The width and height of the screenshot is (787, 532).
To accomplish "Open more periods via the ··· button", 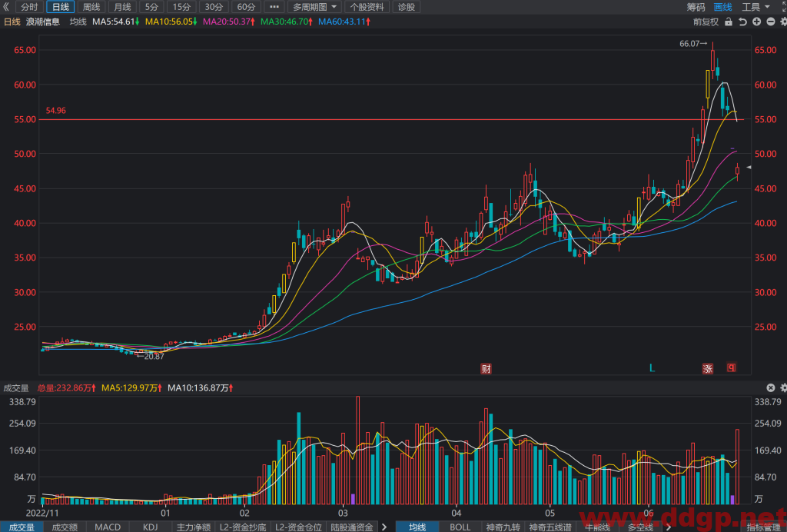I will 274,7.
